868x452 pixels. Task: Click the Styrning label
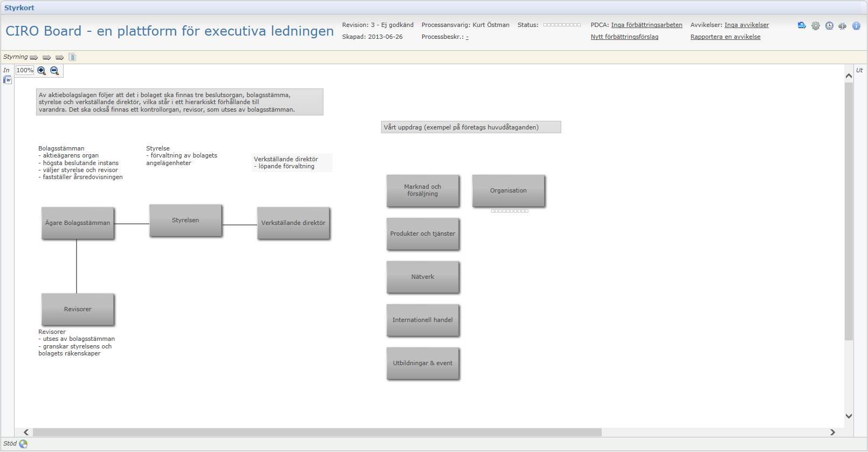15,57
